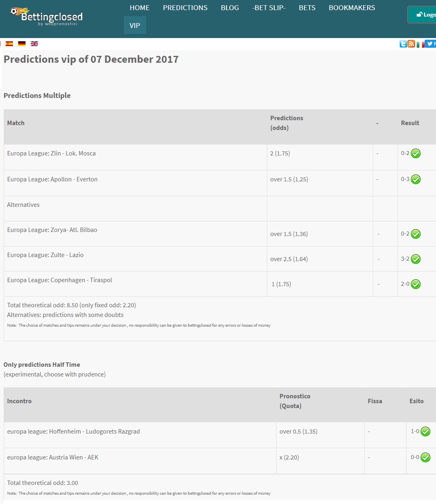This screenshot has width=436, height=504.
Task: Click green check icon for Copenhagen - Tiraspol
Action: click(416, 284)
